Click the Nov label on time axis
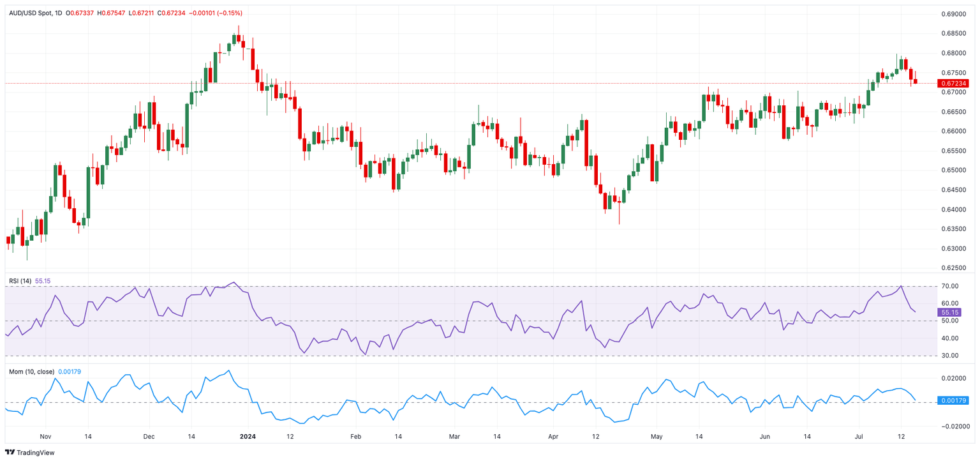This screenshot has width=980, height=461. [x=45, y=437]
